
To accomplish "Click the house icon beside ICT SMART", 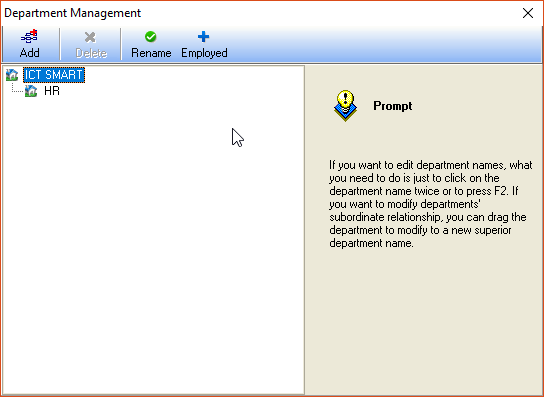I will (x=12, y=75).
